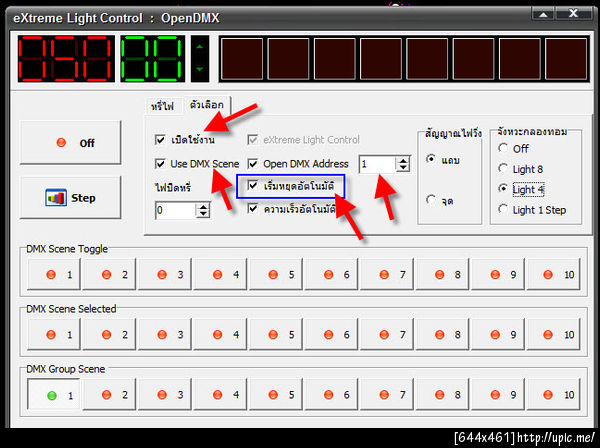Screen dimensions: 600x448
Task: Toggle DMX Scene Toggle button 6
Action: (x=331, y=274)
